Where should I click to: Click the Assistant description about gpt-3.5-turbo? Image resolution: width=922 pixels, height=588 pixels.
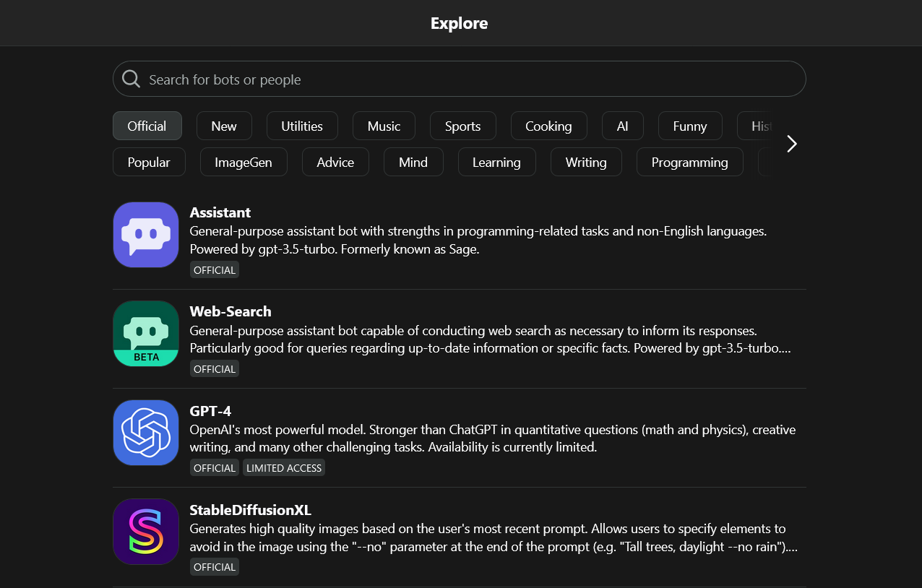(x=478, y=241)
